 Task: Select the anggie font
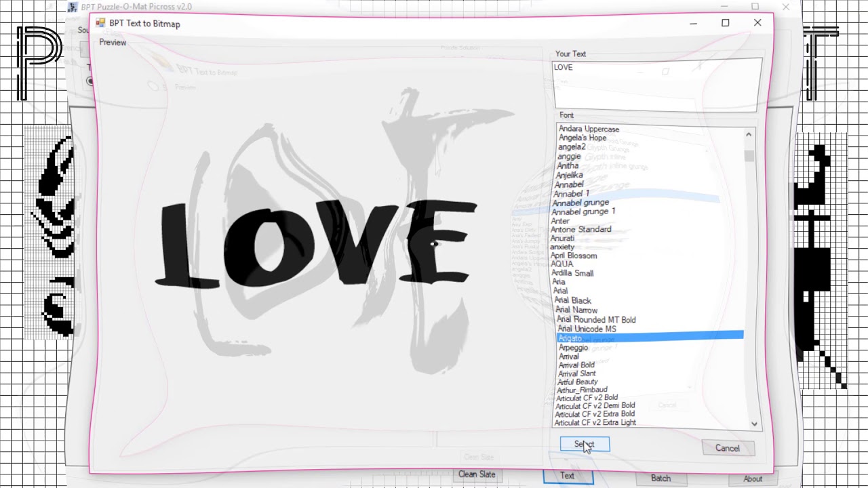pos(569,156)
